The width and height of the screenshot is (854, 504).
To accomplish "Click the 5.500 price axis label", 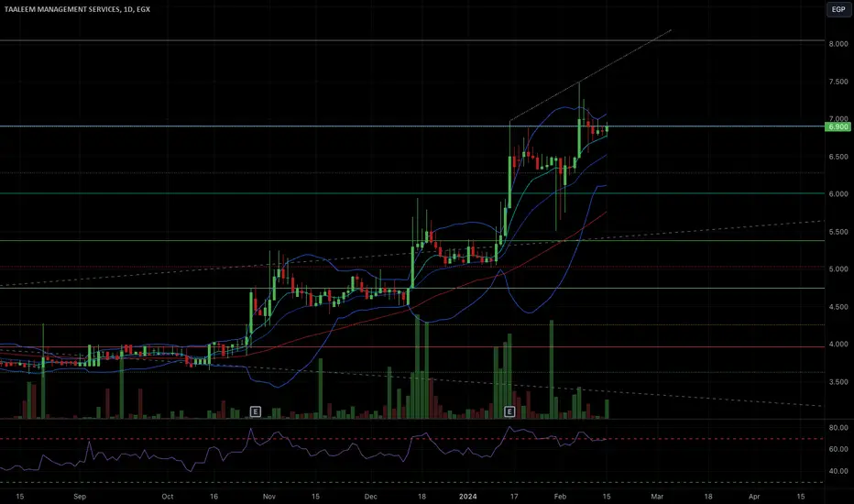I will [838, 232].
